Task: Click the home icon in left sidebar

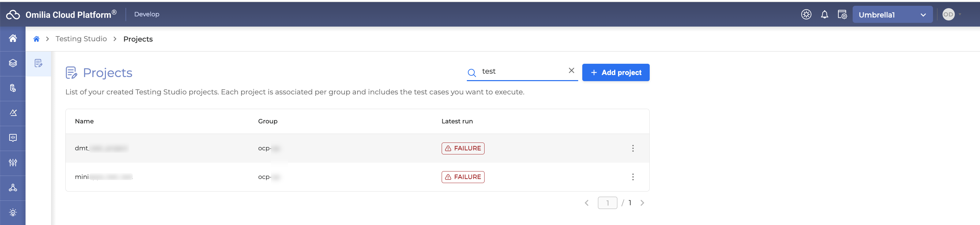Action: [x=13, y=39]
